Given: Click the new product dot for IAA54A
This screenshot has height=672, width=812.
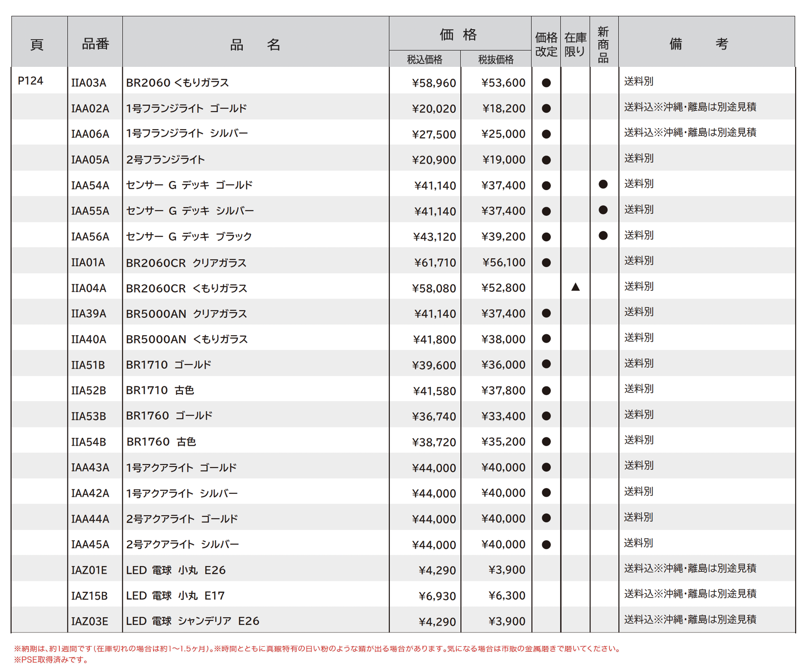Looking at the screenshot, I should [x=602, y=184].
